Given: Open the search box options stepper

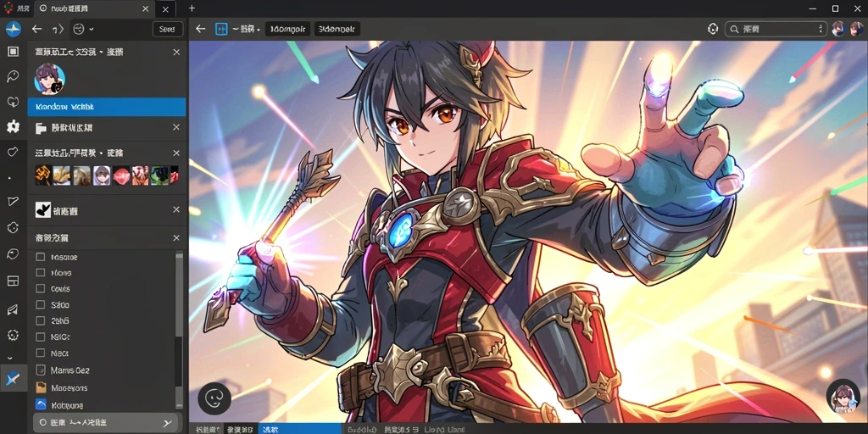Looking at the screenshot, I should 821,30.
